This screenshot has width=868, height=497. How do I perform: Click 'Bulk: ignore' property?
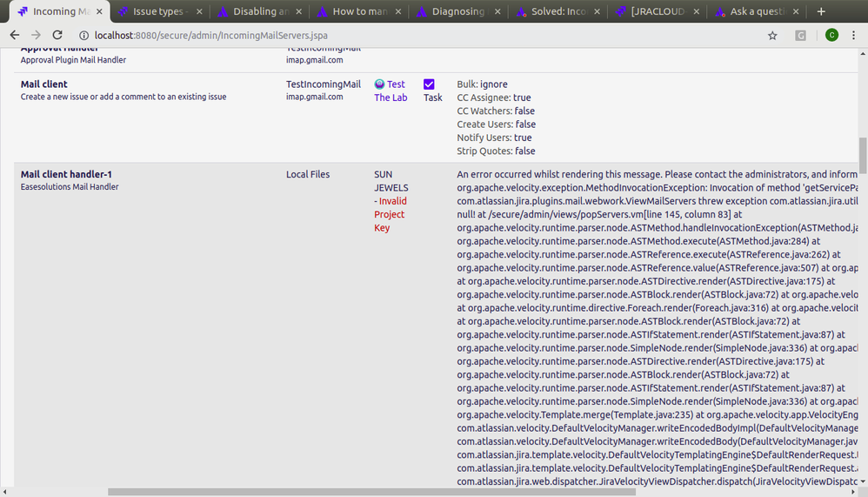482,84
